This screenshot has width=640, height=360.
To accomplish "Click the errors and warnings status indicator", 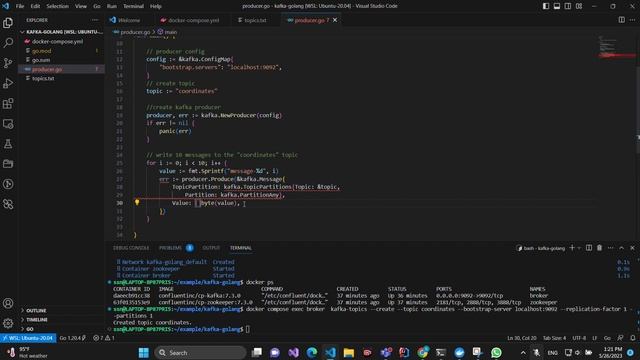I will point(104,338).
